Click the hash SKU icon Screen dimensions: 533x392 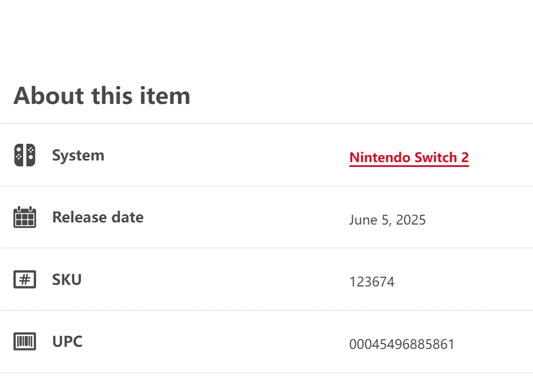[25, 279]
